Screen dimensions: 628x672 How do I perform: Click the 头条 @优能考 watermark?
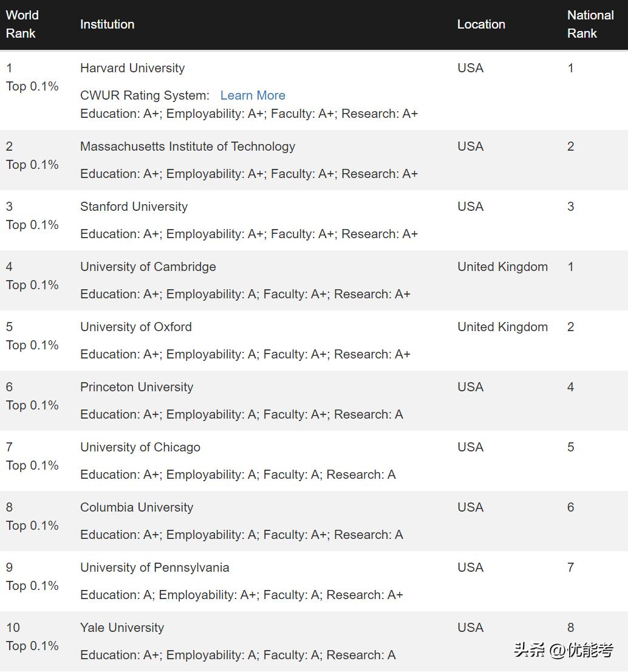pyautogui.click(x=563, y=650)
